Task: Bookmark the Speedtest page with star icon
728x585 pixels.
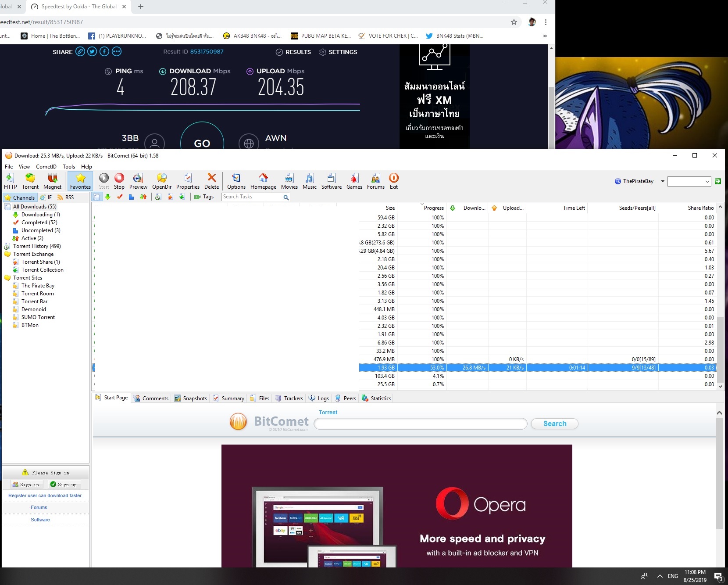Action: (x=514, y=22)
